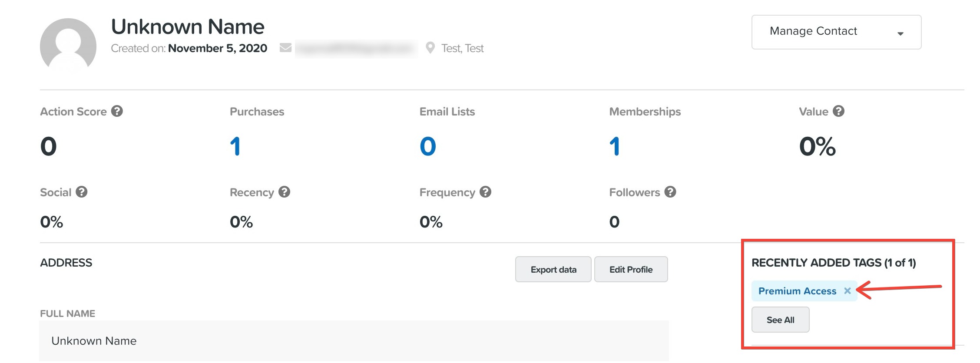This screenshot has width=980, height=363.
Task: Click the envelope email icon in header
Action: (x=285, y=48)
